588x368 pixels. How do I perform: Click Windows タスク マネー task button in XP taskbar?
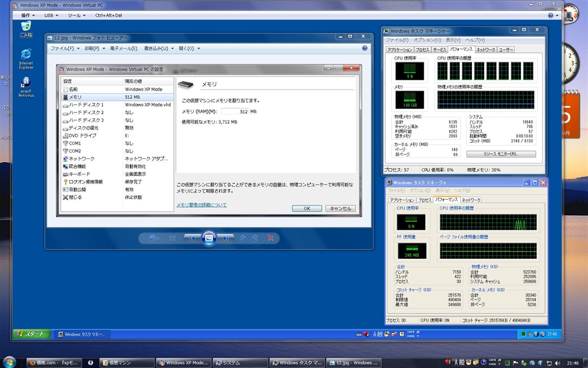[x=82, y=334]
